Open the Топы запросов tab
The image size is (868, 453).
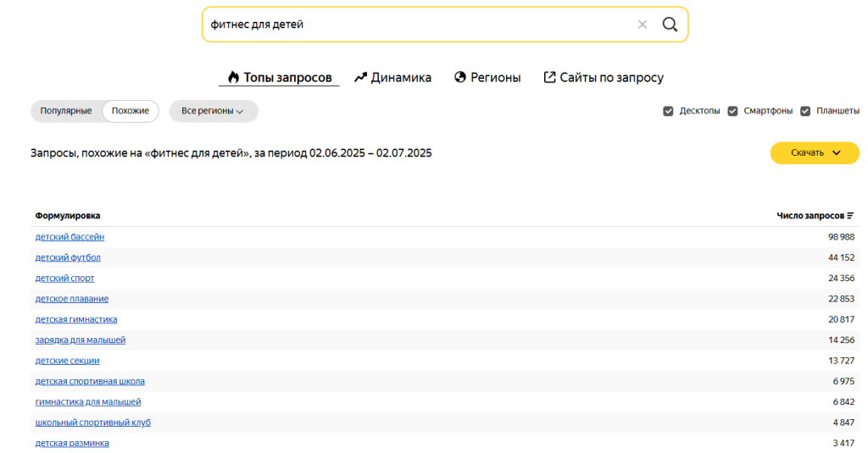click(279, 77)
